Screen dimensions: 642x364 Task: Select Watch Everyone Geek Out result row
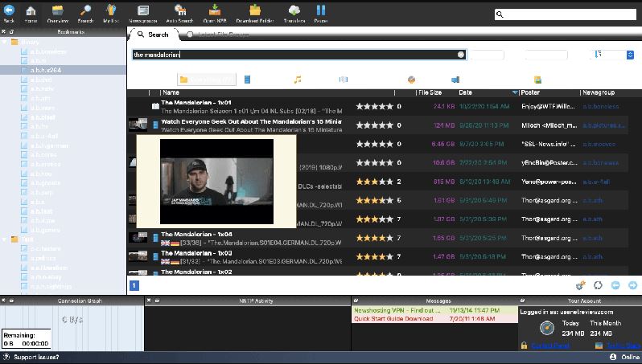point(377,125)
